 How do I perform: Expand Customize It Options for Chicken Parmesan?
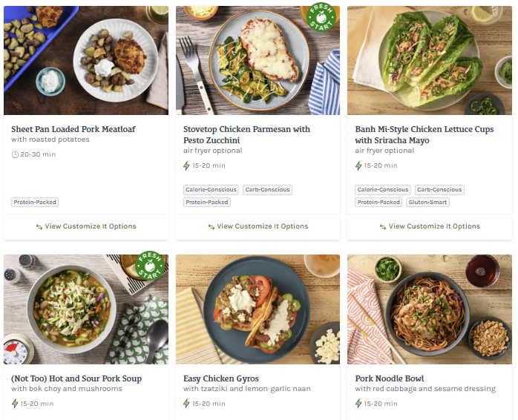pyautogui.click(x=258, y=226)
